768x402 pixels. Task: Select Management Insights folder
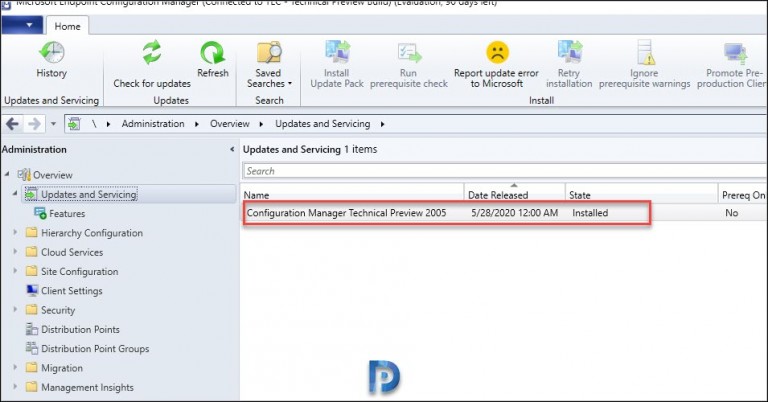87,387
